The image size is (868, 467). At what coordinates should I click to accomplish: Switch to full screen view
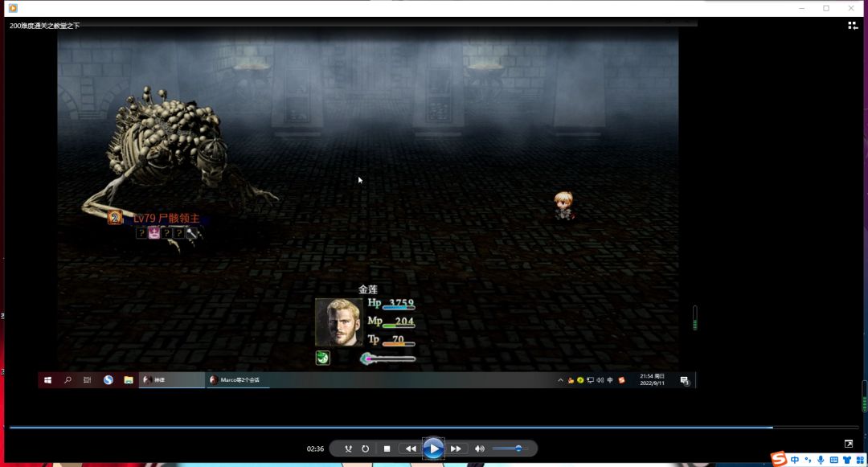pyautogui.click(x=849, y=444)
